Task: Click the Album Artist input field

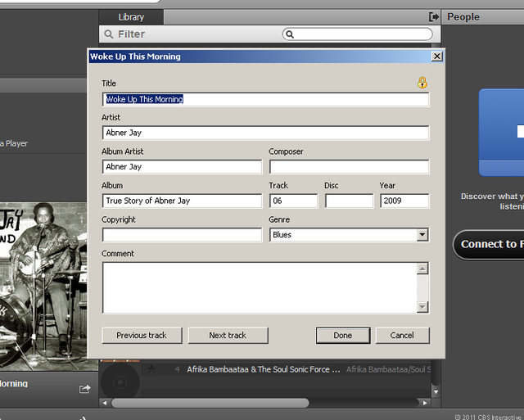Action: pyautogui.click(x=182, y=167)
